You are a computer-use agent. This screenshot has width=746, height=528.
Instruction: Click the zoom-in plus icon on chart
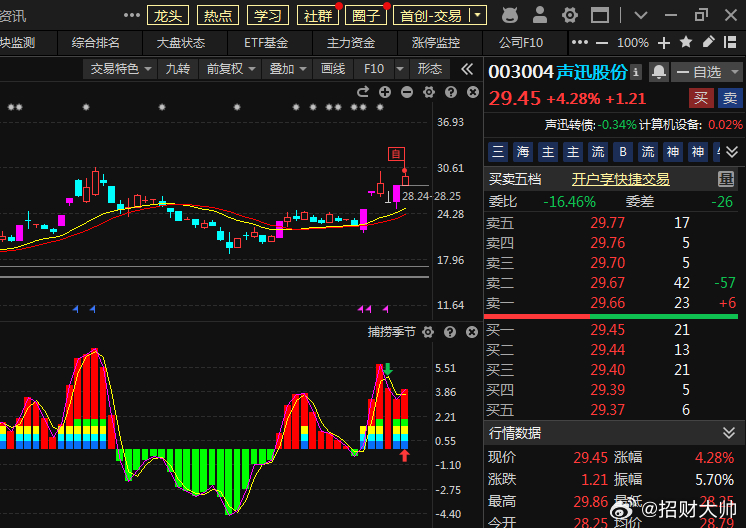pos(386,92)
